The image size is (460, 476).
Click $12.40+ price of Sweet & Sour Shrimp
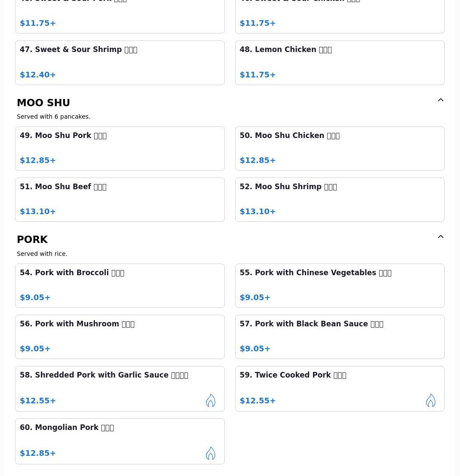tap(38, 75)
